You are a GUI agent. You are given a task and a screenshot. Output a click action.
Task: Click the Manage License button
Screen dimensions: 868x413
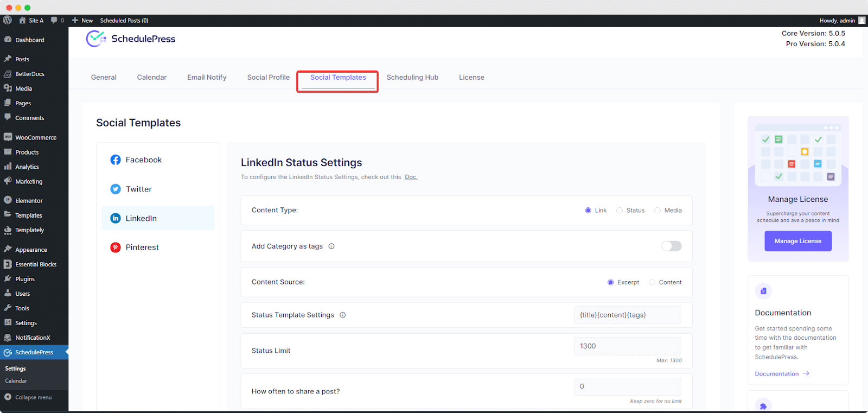798,241
